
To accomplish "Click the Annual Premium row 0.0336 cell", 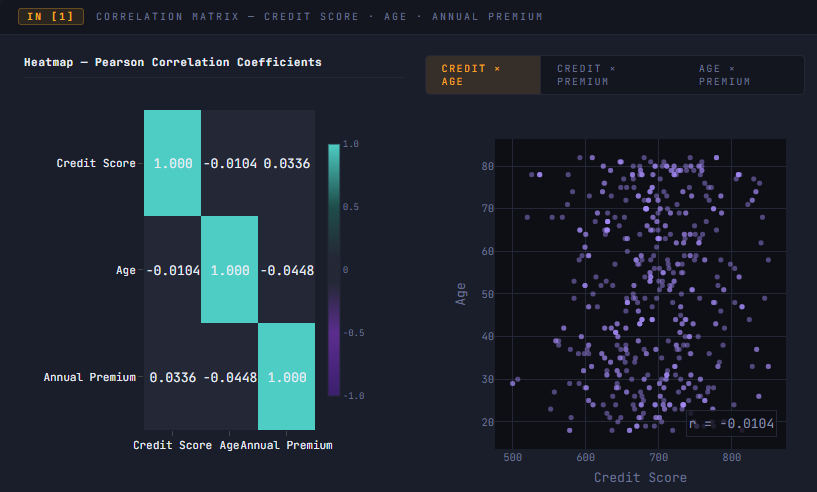I will click(x=172, y=376).
